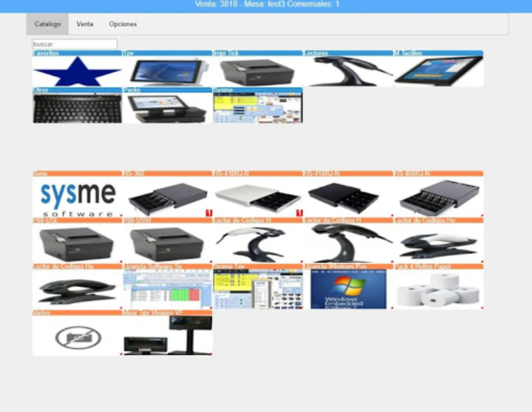532x412 pixels.
Task: Add the Pack 4 Rollos Papel product
Action: (x=439, y=287)
